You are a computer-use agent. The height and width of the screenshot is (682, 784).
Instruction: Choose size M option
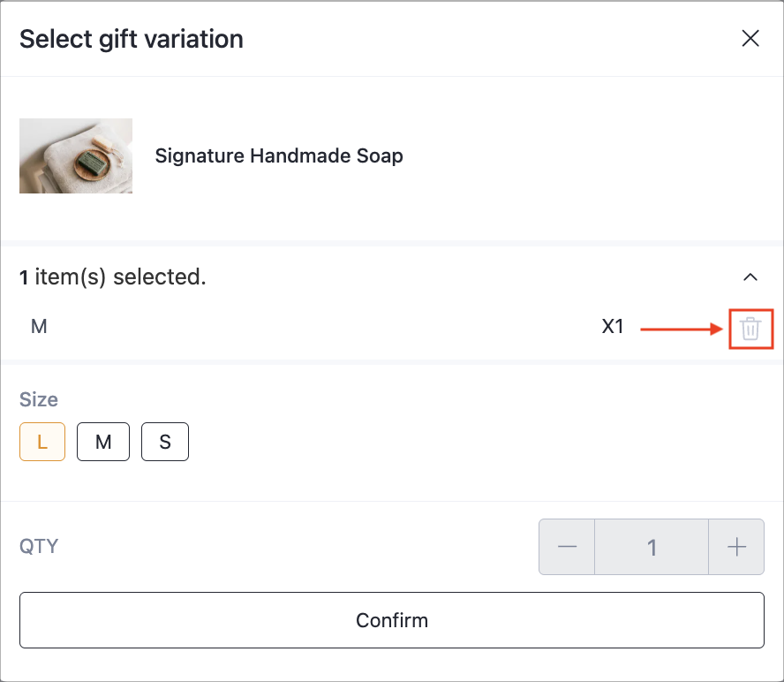point(103,442)
